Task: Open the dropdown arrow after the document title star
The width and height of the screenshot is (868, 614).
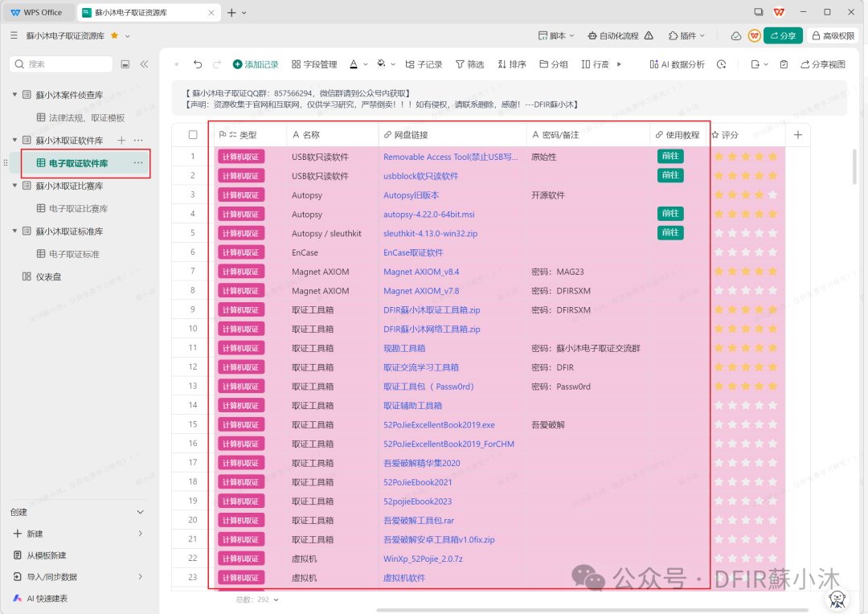Action: coord(127,36)
